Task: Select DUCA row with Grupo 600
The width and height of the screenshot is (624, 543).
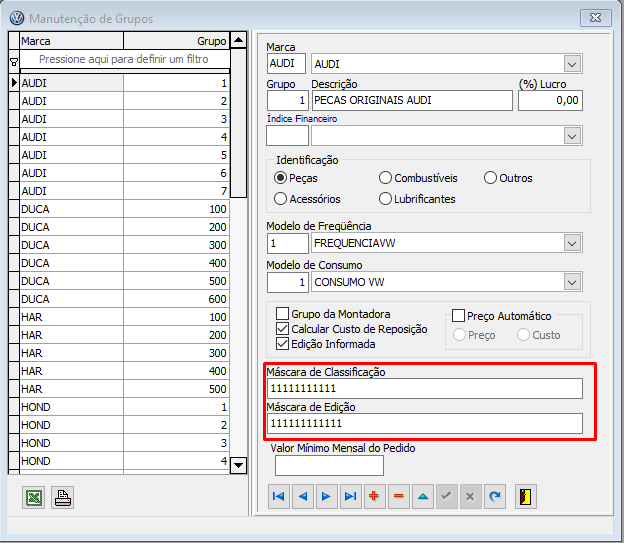Action: pyautogui.click(x=125, y=299)
